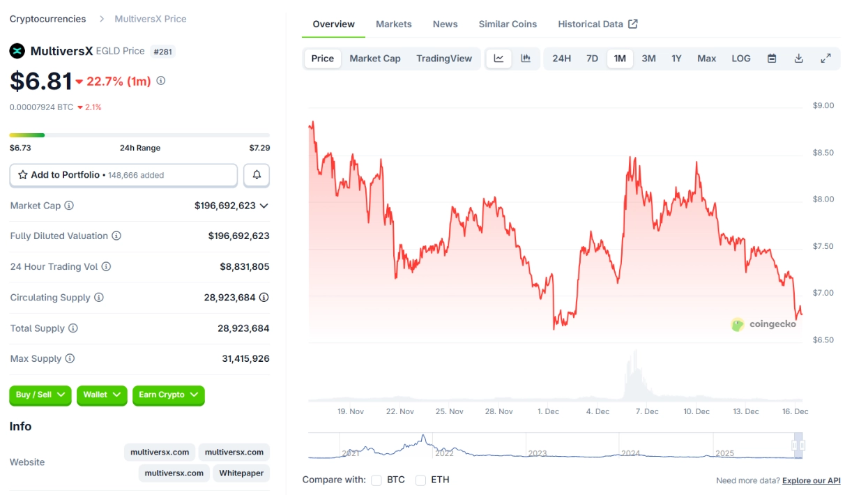Screen dimensions: 868x495
Task: Open the Explore our API link
Action: pos(811,481)
